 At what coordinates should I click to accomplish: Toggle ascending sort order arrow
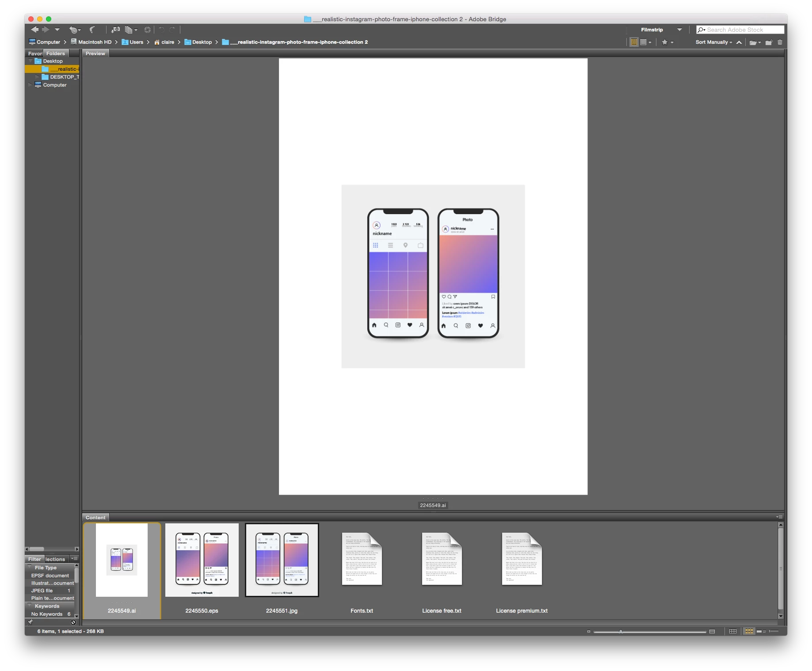coord(739,42)
